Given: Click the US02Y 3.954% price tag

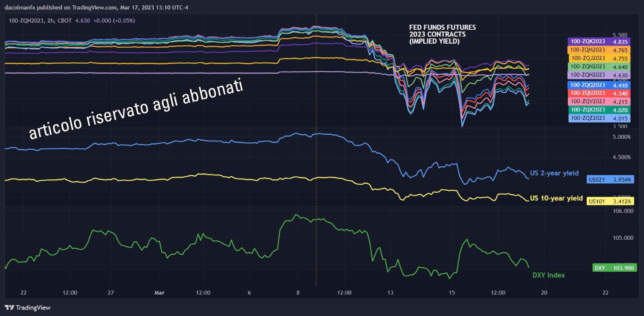Looking at the screenshot, I should [x=610, y=179].
